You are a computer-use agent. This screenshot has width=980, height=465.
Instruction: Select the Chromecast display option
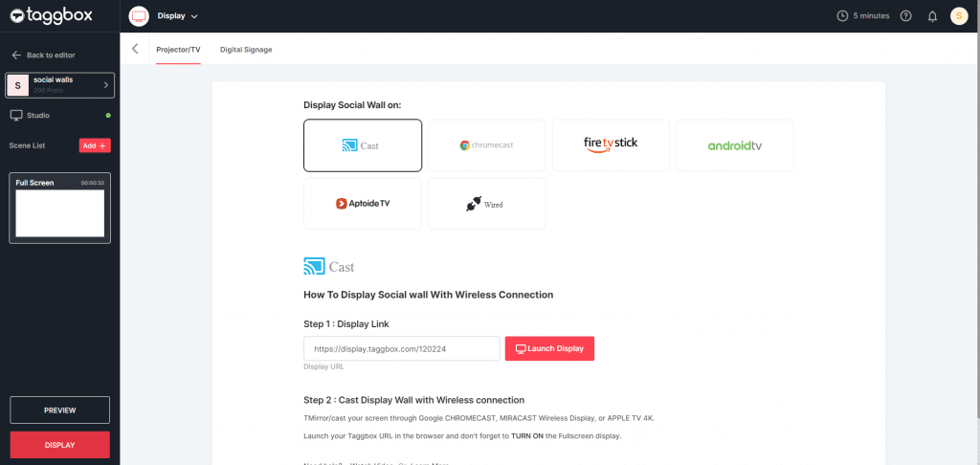486,145
